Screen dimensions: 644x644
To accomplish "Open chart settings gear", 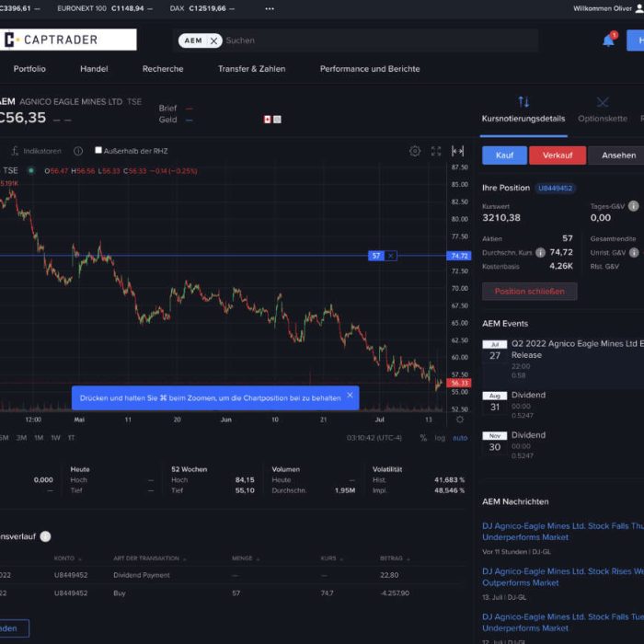I will tap(415, 151).
